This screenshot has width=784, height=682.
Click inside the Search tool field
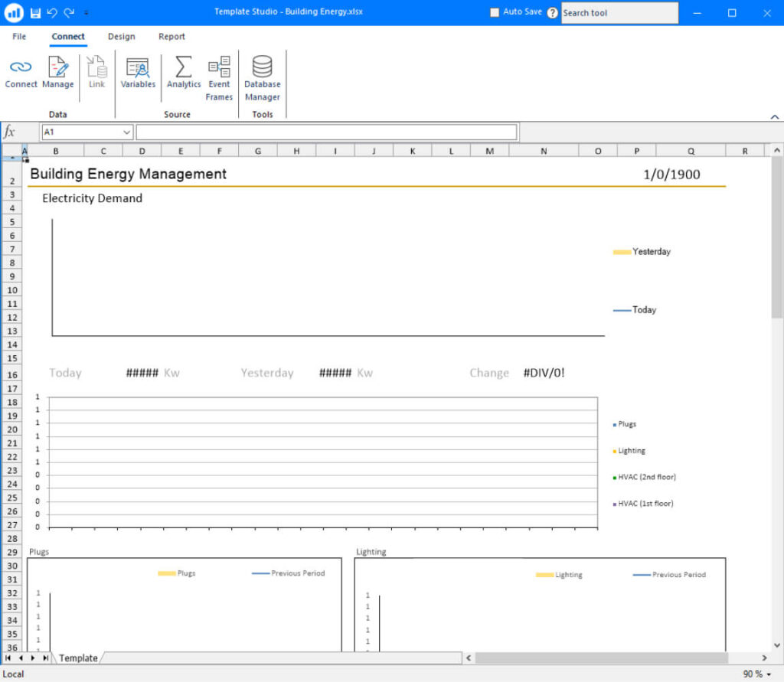point(619,13)
